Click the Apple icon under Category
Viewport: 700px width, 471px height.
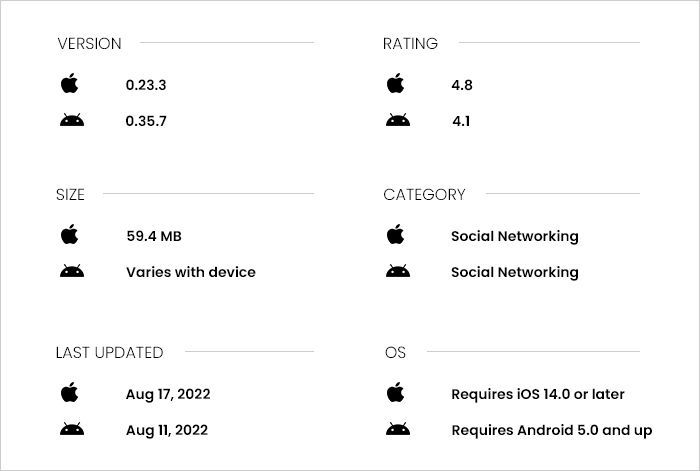tap(395, 234)
